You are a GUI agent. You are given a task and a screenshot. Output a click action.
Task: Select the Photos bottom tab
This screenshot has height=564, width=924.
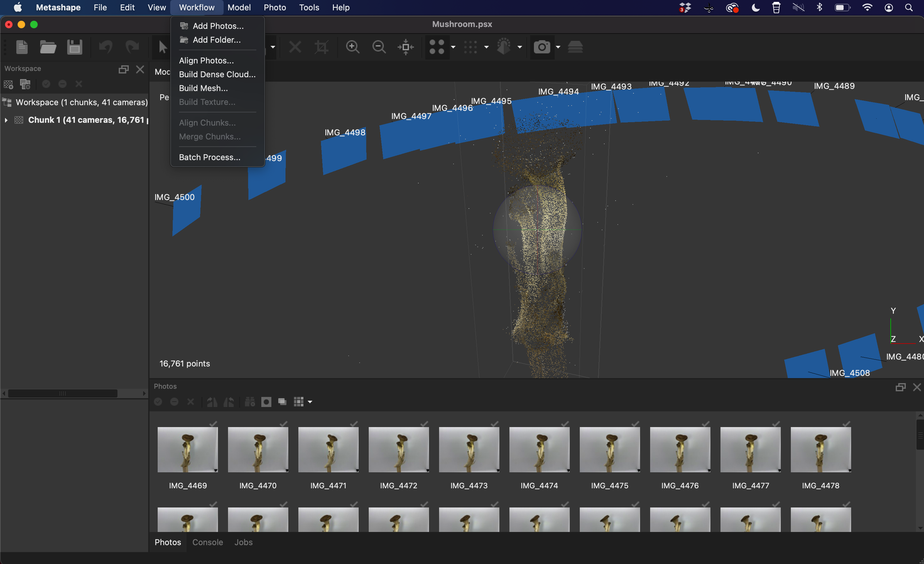pyautogui.click(x=168, y=542)
